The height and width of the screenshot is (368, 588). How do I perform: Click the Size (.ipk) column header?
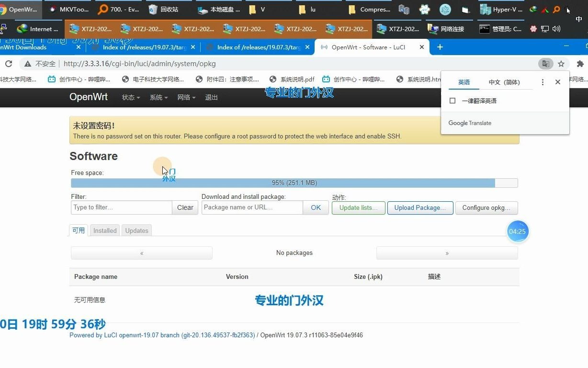368,277
